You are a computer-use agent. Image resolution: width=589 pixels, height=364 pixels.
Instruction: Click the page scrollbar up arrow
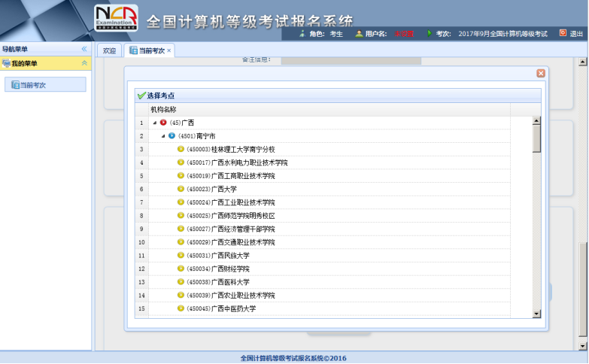pos(583,62)
